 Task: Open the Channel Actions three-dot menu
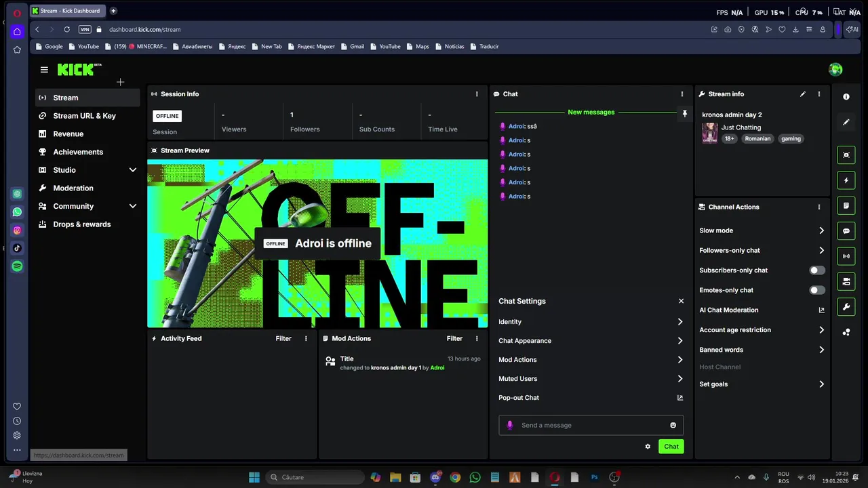(x=818, y=207)
